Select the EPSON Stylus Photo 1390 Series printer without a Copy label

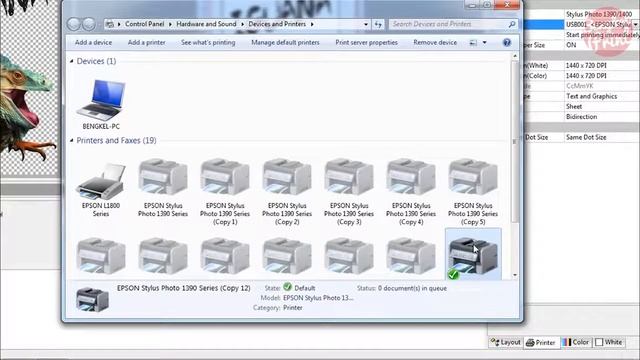[x=163, y=177]
